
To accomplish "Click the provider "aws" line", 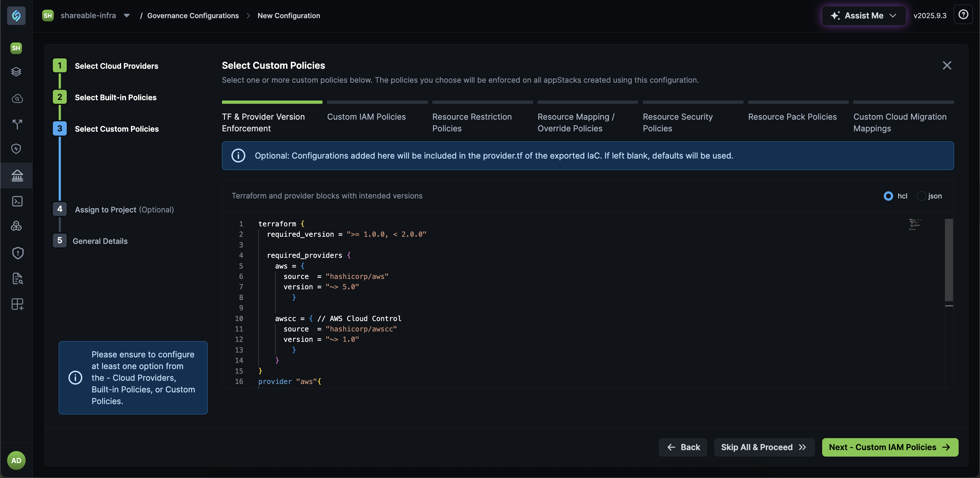I will pyautogui.click(x=289, y=382).
